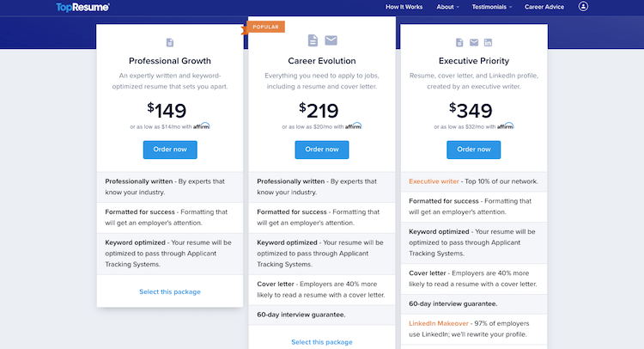Expand the Testimonials dropdown menu
The height and width of the screenshot is (349, 644).
point(492,7)
